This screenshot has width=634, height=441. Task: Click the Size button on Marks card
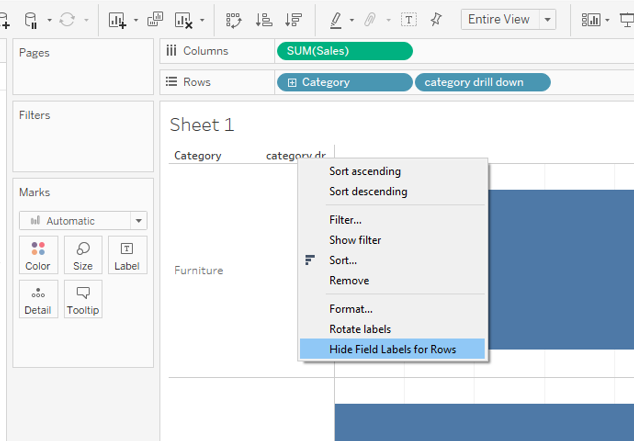point(83,255)
